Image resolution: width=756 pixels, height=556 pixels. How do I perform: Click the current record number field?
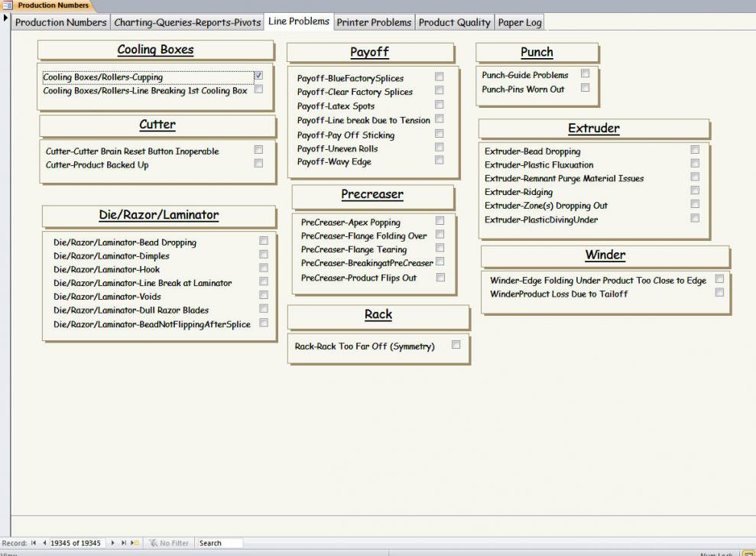point(78,543)
